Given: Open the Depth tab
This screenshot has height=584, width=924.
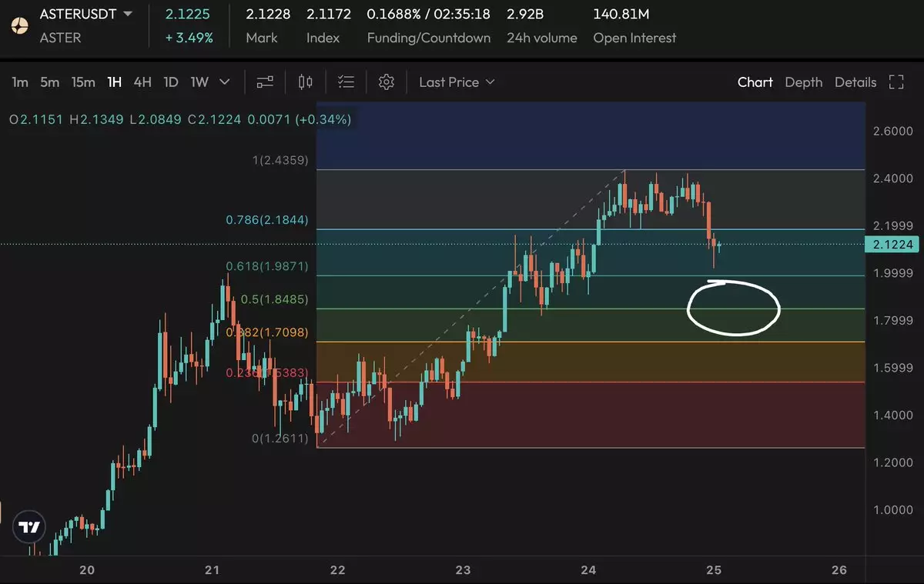Looking at the screenshot, I should tap(804, 82).
